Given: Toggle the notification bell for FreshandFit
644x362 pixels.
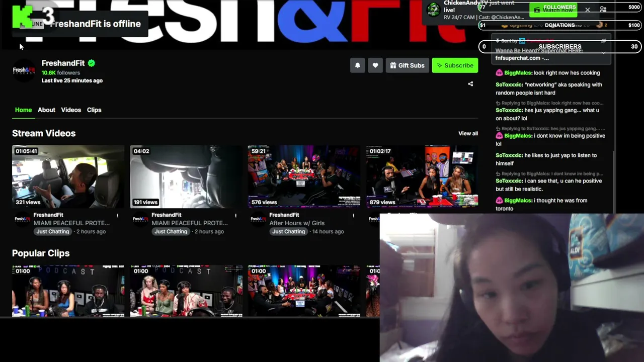Looking at the screenshot, I should (358, 65).
